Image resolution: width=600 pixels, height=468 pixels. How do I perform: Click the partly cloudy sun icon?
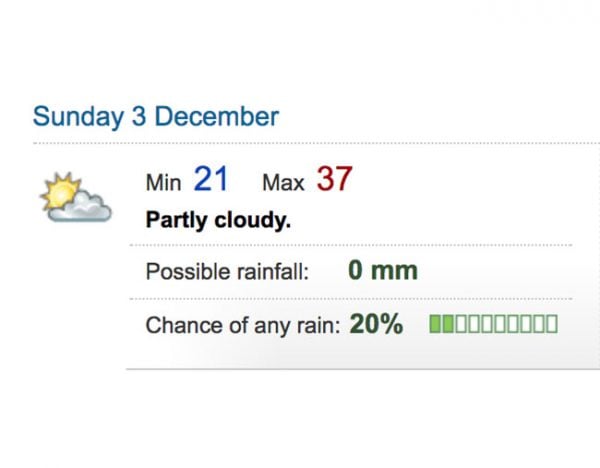[x=76, y=197]
